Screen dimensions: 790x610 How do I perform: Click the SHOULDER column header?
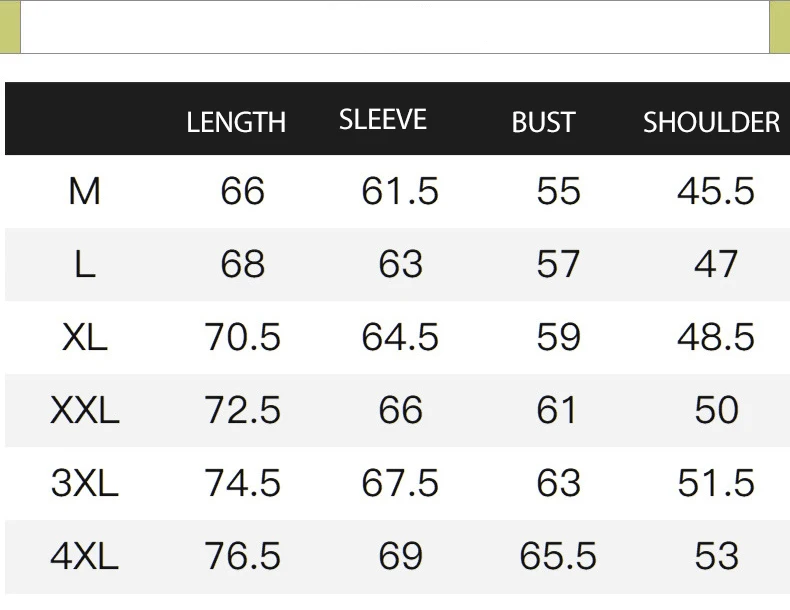711,122
